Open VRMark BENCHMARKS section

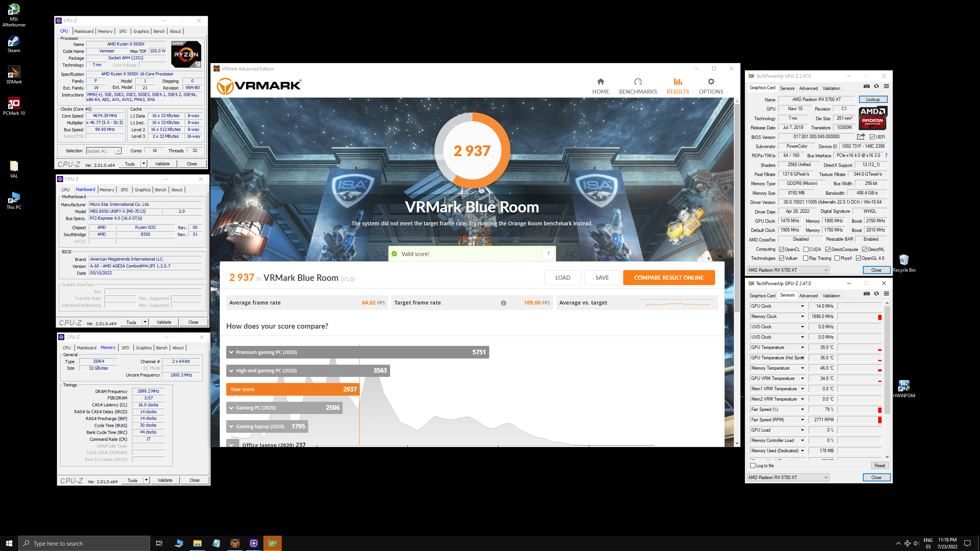pyautogui.click(x=638, y=86)
